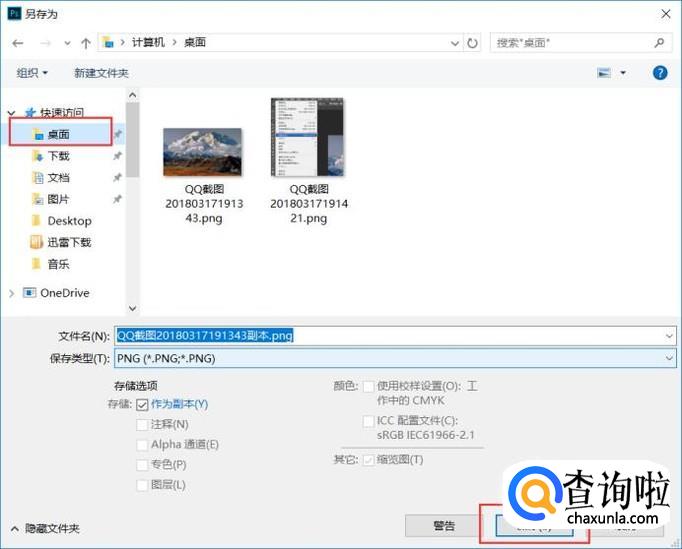The image size is (682, 549).
Task: Collapse the 快速访问 tree node
Action: coord(11,113)
